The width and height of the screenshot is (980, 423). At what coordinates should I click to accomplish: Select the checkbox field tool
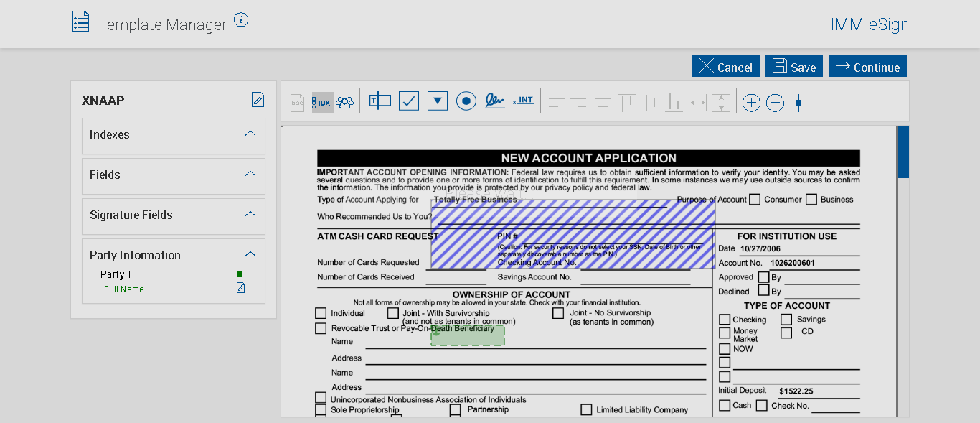(x=409, y=101)
